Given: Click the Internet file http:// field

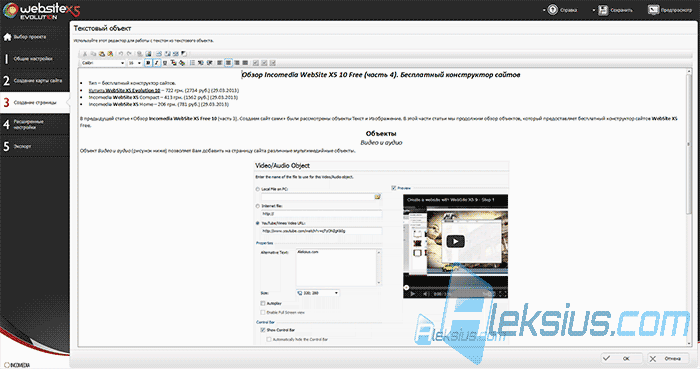Looking at the screenshot, I should click(x=321, y=214).
